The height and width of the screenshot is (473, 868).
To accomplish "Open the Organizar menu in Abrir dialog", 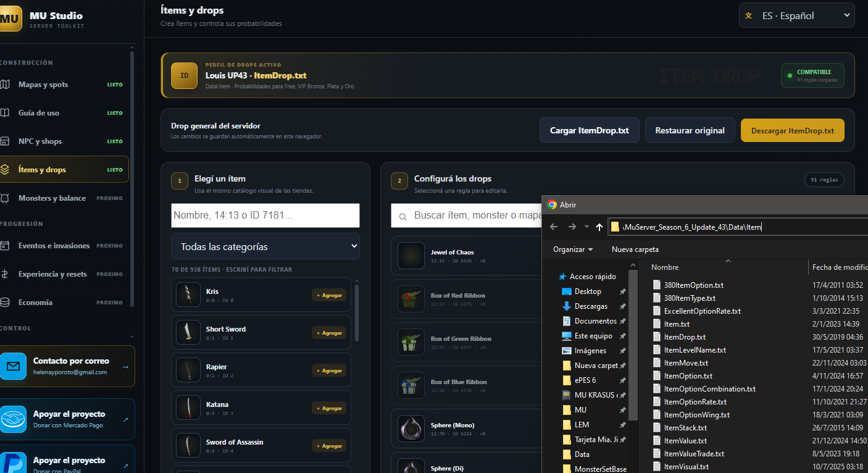I will tap(573, 249).
